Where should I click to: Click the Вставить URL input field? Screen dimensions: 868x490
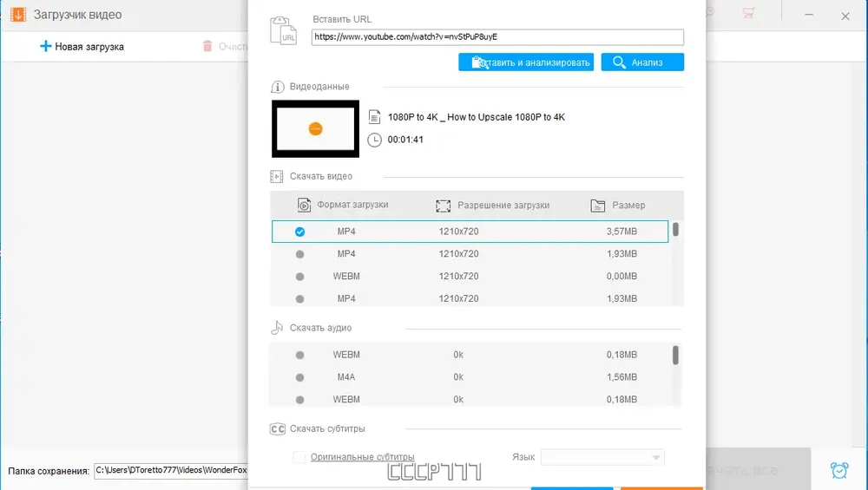[497, 37]
